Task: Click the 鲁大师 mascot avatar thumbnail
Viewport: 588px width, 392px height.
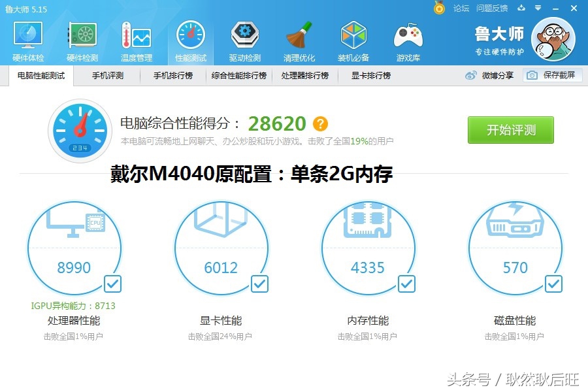Action: (554, 39)
